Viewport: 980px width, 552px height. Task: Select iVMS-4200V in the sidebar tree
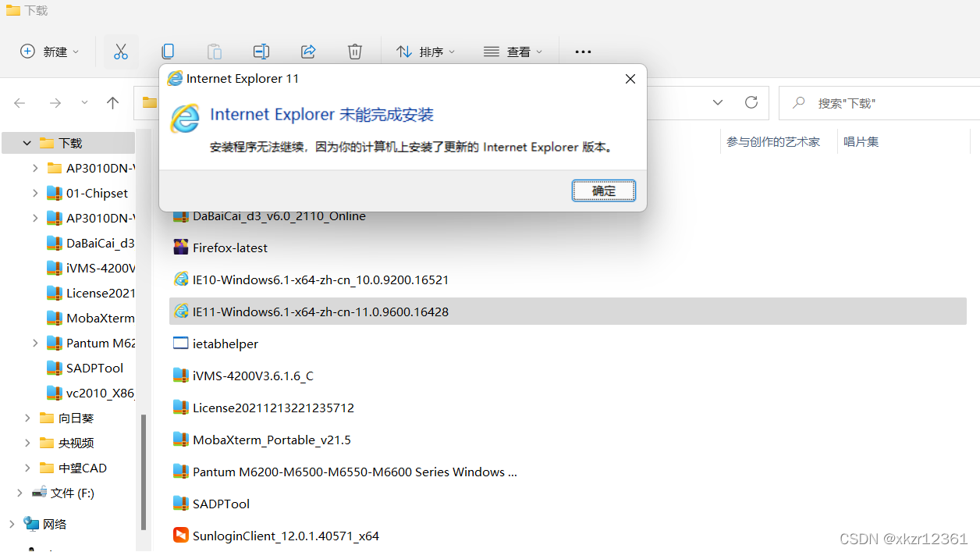(100, 268)
